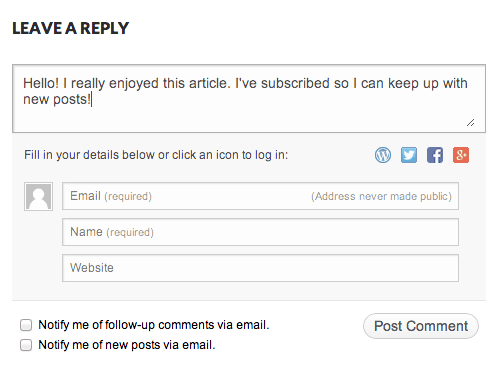Log in via the Google+ icon
Screen dimensions: 499x374
pyautogui.click(x=461, y=155)
